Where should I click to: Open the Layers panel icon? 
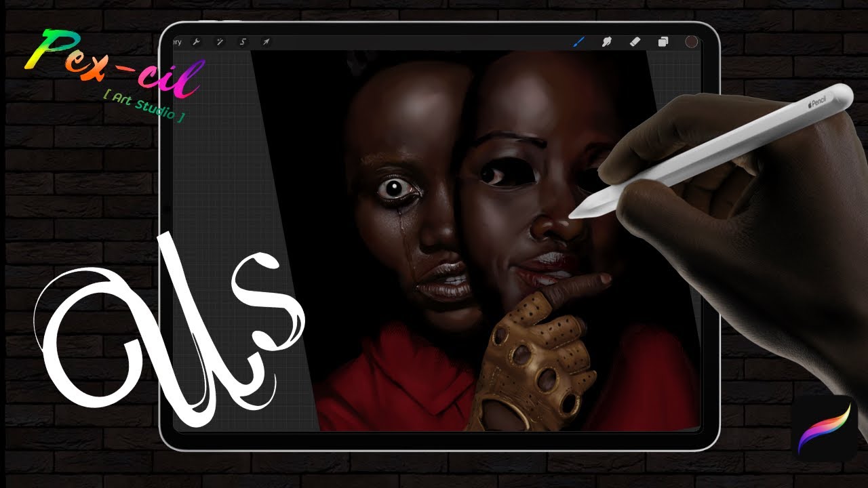[663, 42]
